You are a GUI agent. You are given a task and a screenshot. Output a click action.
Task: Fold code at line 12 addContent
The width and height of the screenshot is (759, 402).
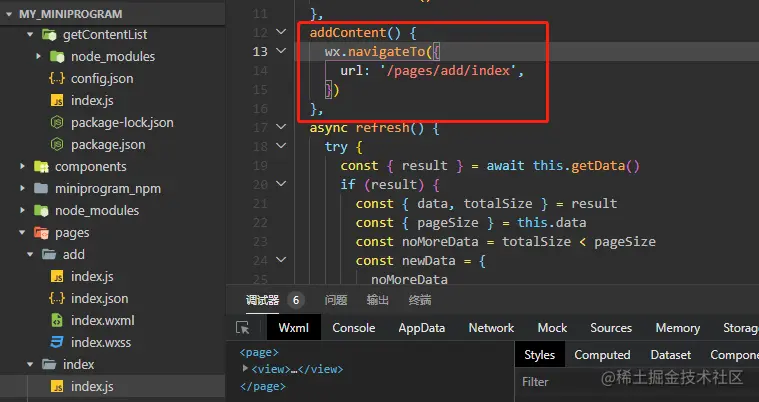click(281, 32)
